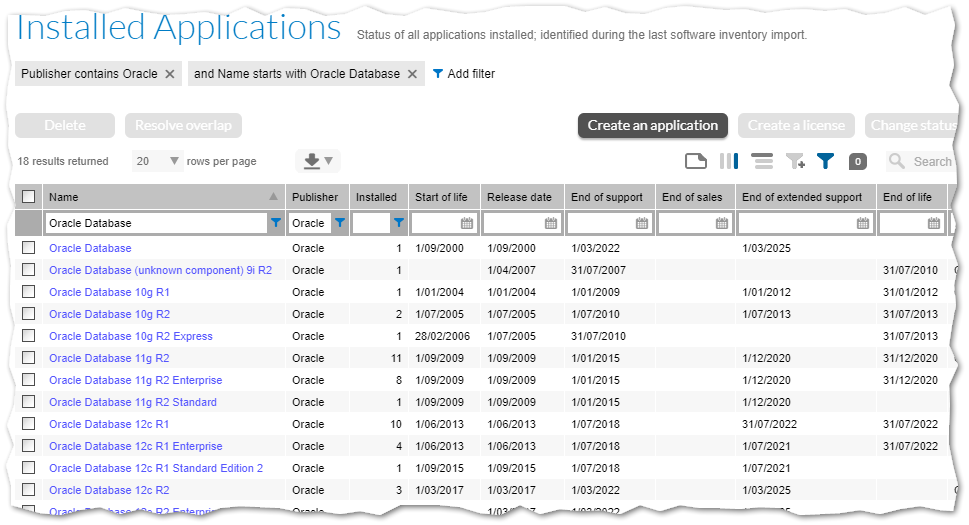Select Oracle Database 12c R1 checkbox

click(28, 424)
